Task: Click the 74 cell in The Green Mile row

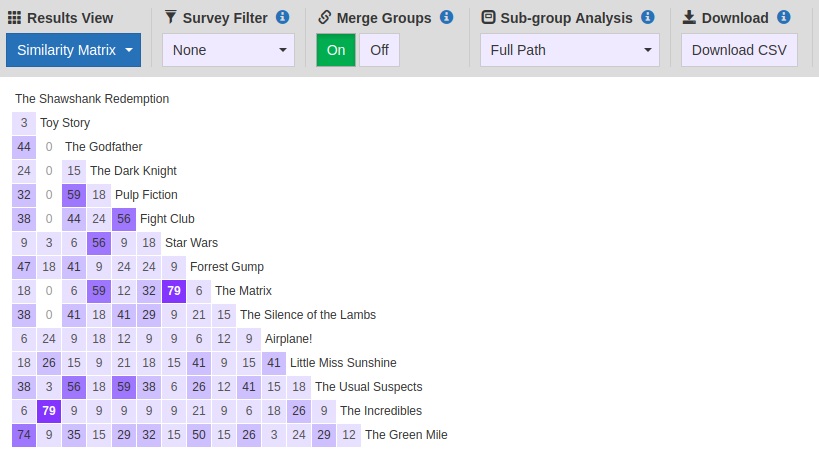Action: [x=24, y=435]
